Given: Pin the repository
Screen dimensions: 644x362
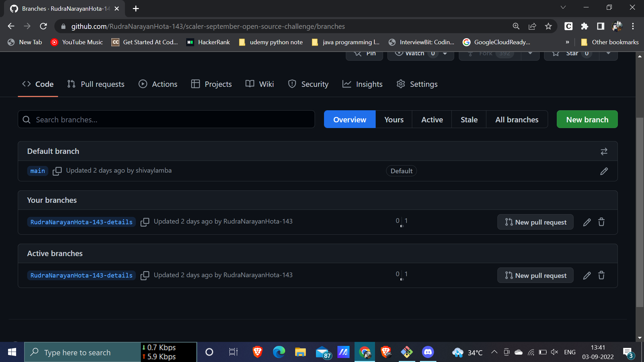Looking at the screenshot, I should click(x=364, y=53).
